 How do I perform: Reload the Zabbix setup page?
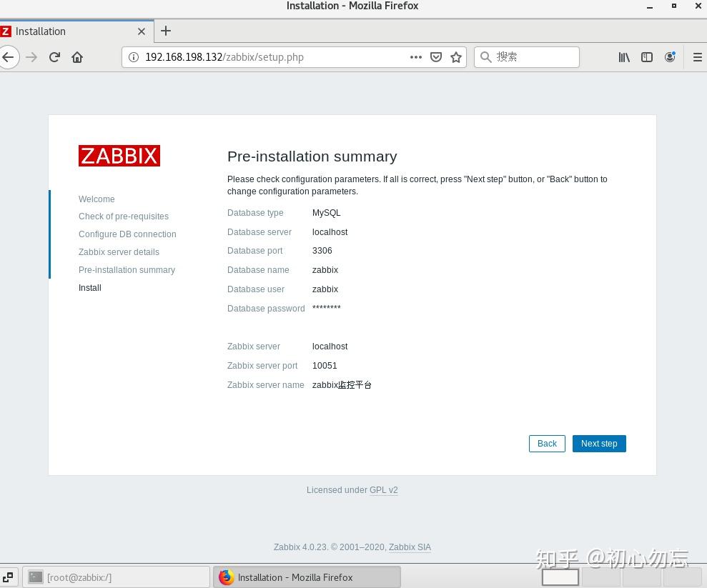coord(54,56)
